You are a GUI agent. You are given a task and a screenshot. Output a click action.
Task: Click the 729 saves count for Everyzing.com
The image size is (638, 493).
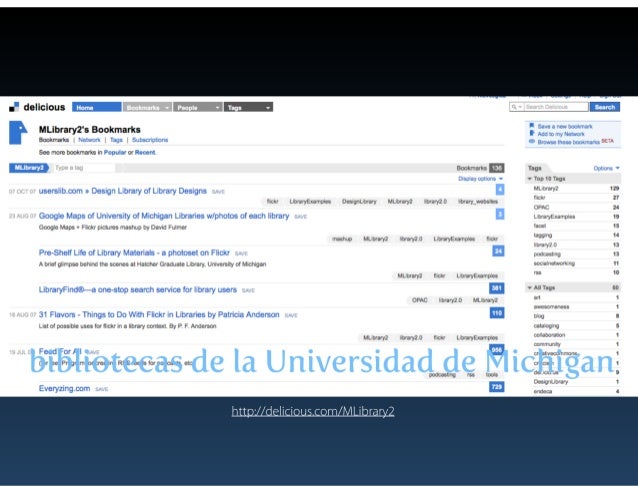tap(496, 387)
